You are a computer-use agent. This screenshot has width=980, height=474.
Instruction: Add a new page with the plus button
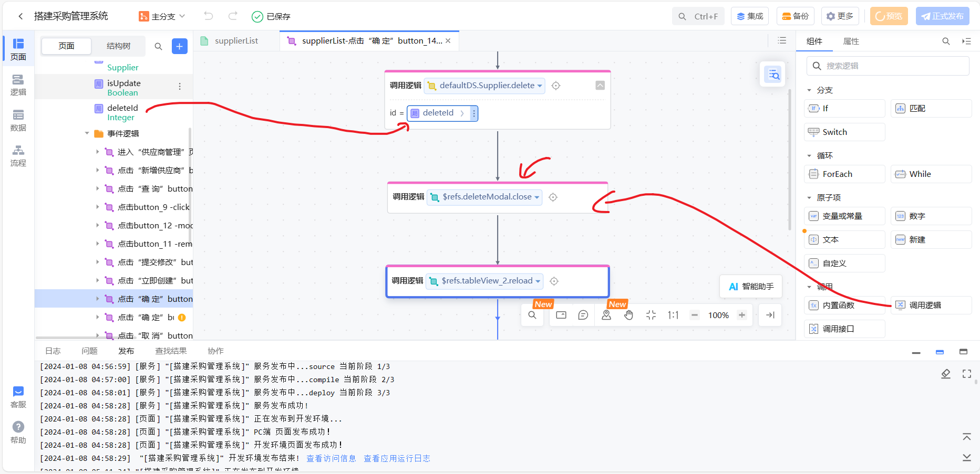click(x=179, y=46)
